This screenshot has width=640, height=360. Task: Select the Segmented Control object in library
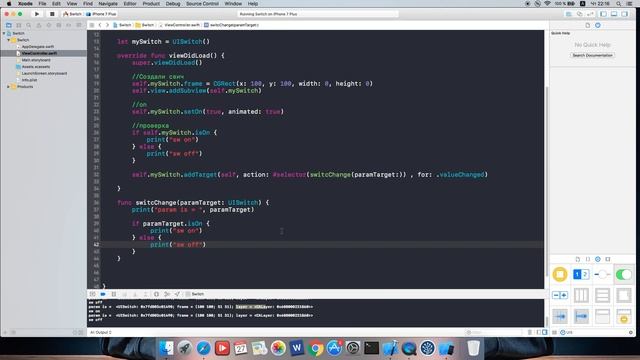pos(581,274)
